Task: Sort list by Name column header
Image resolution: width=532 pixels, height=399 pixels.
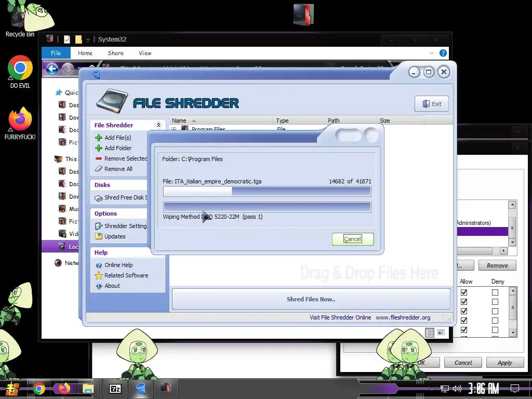Action: (x=221, y=121)
